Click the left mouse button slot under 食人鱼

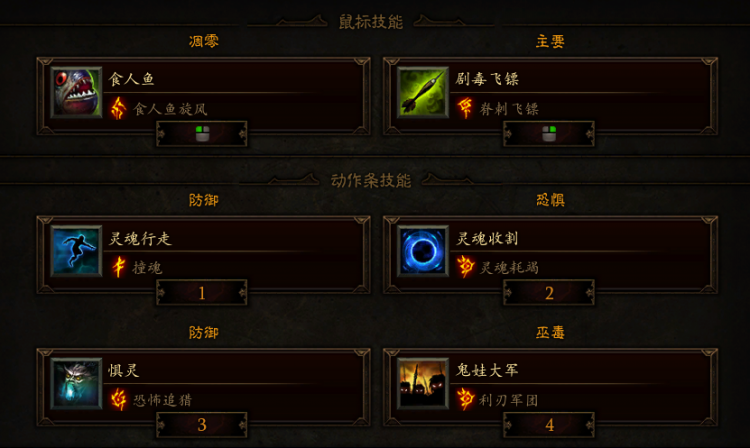coord(202,134)
